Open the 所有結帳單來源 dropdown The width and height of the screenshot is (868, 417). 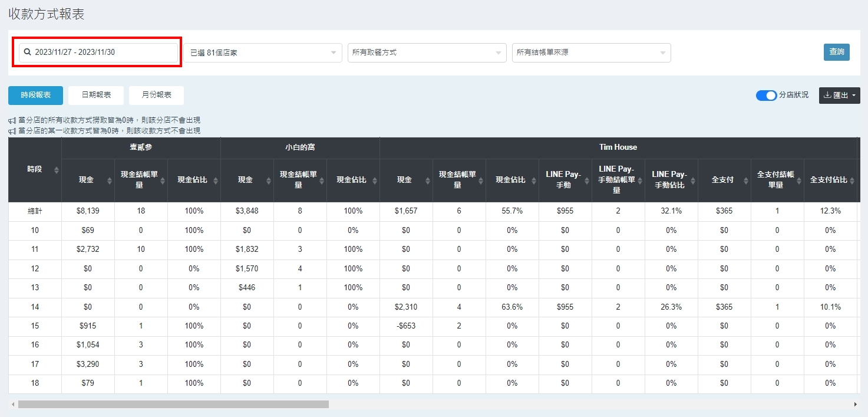[x=591, y=52]
